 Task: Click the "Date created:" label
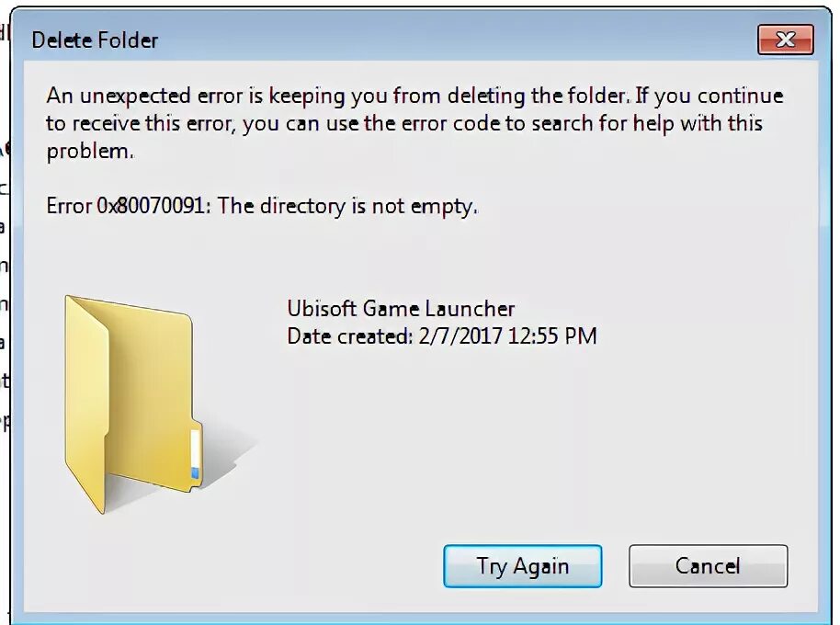[x=350, y=336]
